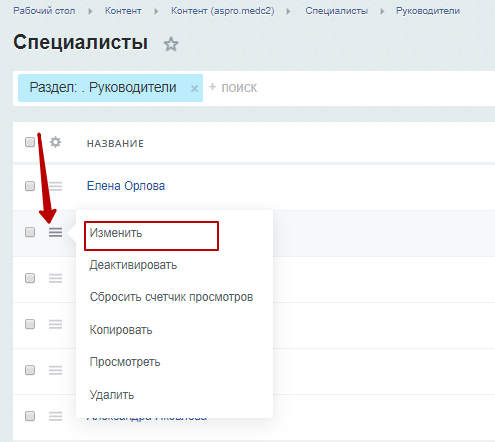Image resolution: width=495 pixels, height=442 pixels.
Task: Tick the checkbox of the highlighted row
Action: 30,232
